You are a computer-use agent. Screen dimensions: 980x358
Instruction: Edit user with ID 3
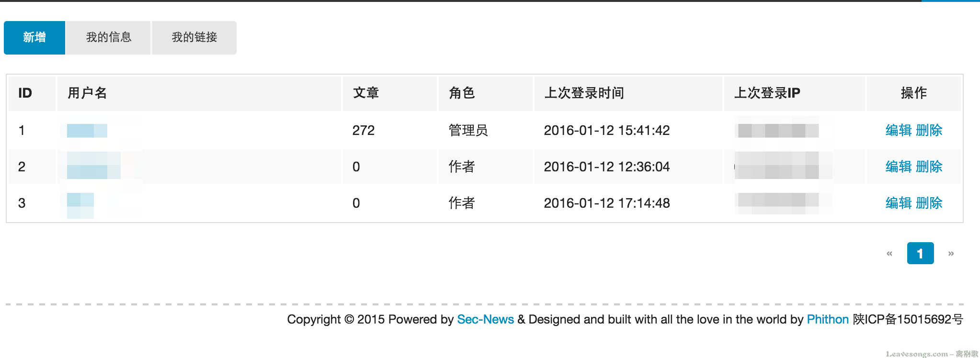click(899, 203)
